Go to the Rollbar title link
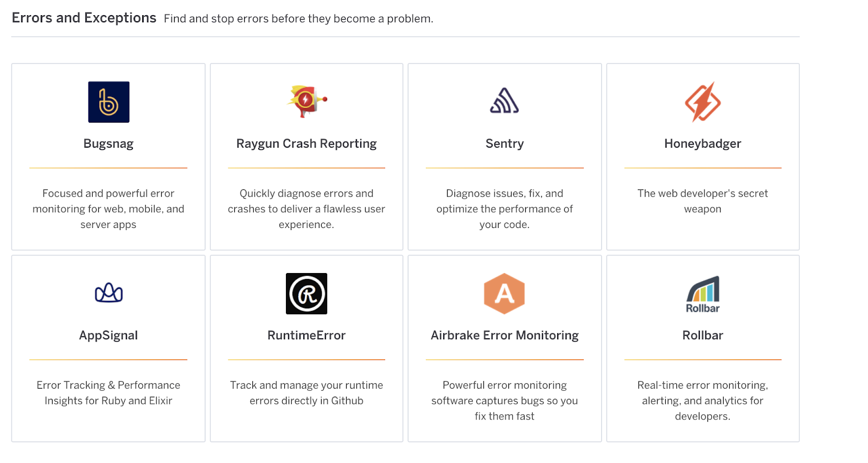The image size is (868, 463). click(x=703, y=335)
